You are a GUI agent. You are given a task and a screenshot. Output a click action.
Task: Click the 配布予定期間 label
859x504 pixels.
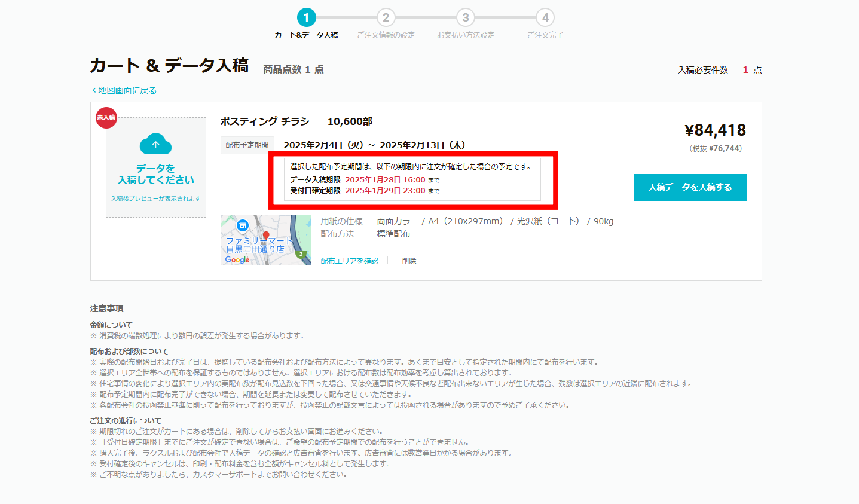pos(247,145)
